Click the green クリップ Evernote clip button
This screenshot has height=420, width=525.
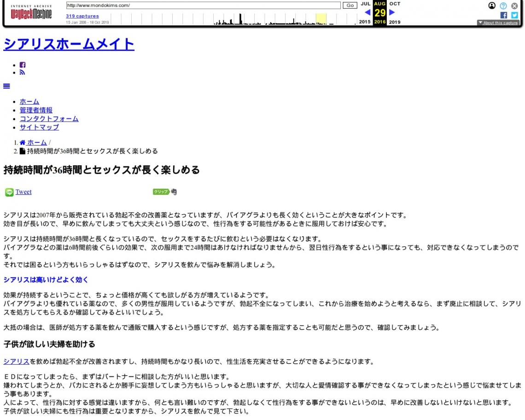click(x=161, y=192)
